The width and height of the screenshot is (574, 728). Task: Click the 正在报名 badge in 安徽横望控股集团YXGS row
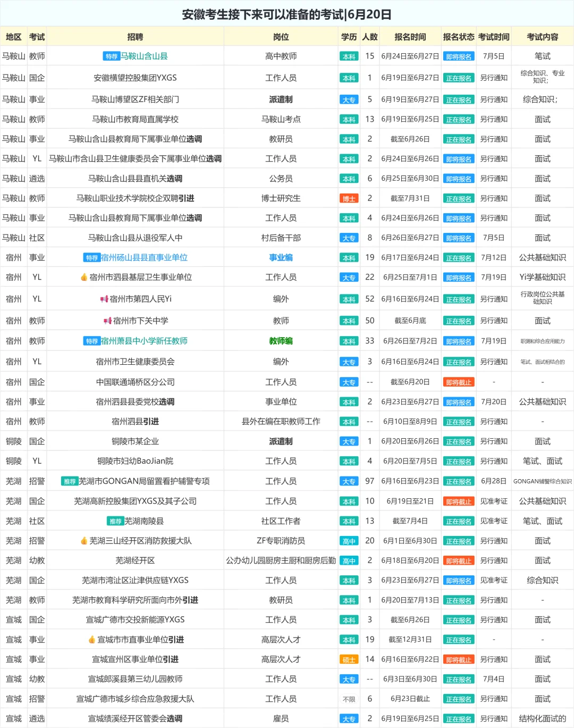pyautogui.click(x=459, y=78)
